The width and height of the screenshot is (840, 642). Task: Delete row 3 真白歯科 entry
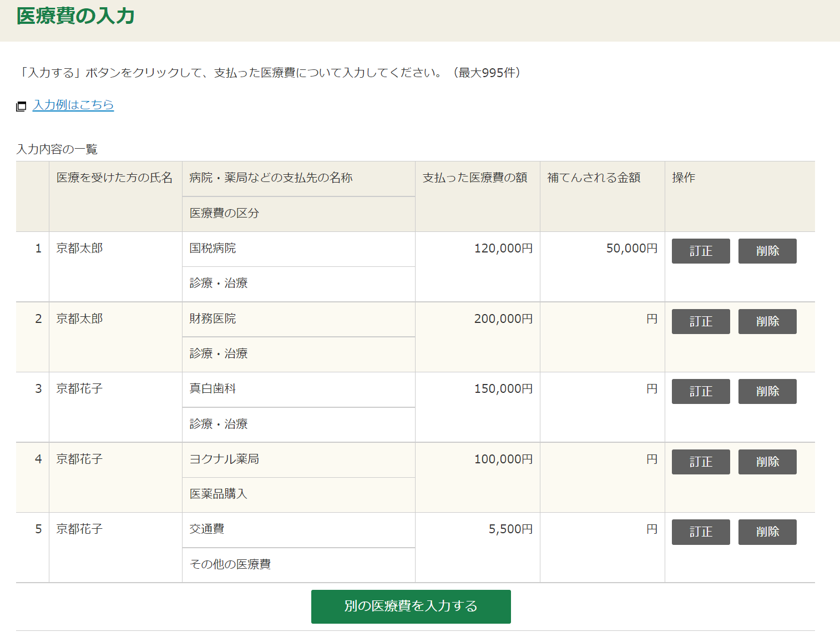767,391
